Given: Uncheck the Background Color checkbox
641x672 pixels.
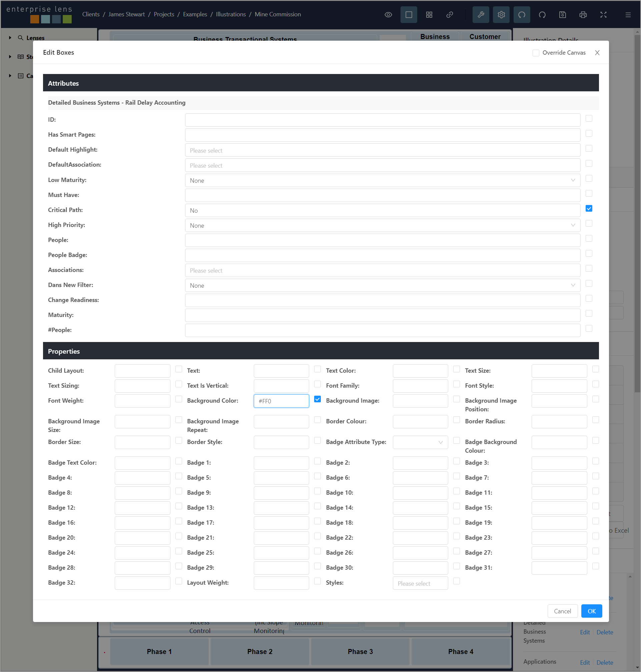Looking at the screenshot, I should coord(317,399).
